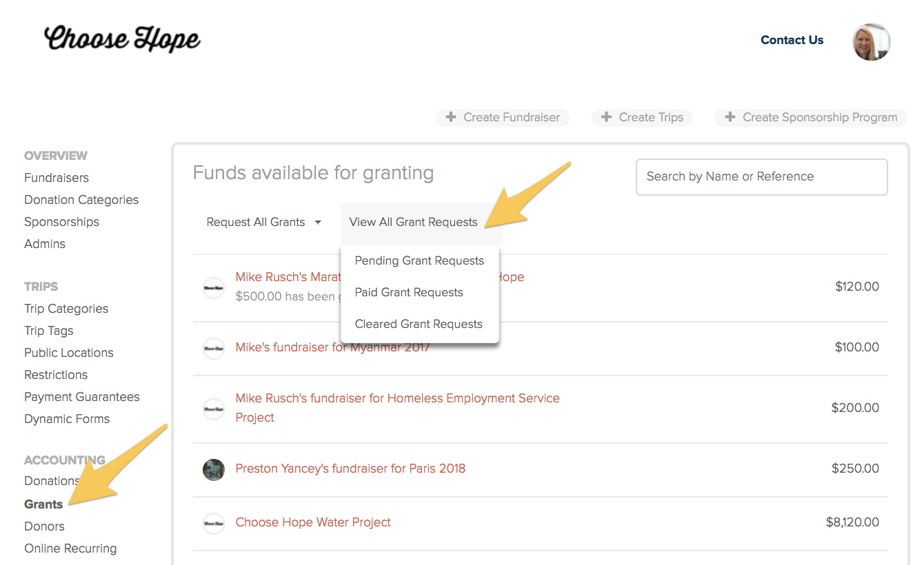This screenshot has height=565, width=924.
Task: Click the OVERVIEW section heading
Action: [56, 156]
